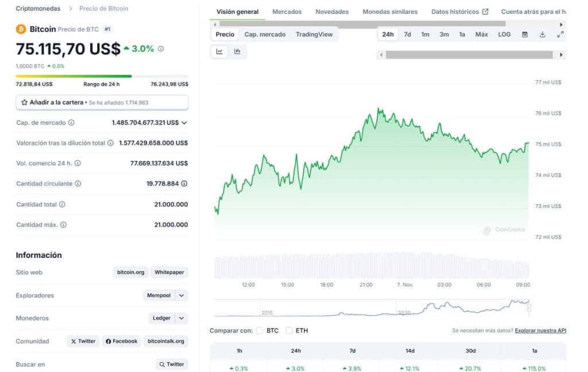Open the Whitepaper link
This screenshot has width=588, height=372.
169,272
